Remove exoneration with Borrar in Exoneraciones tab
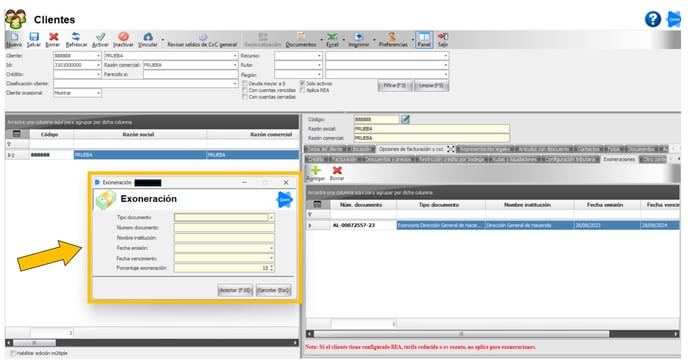 [337, 173]
